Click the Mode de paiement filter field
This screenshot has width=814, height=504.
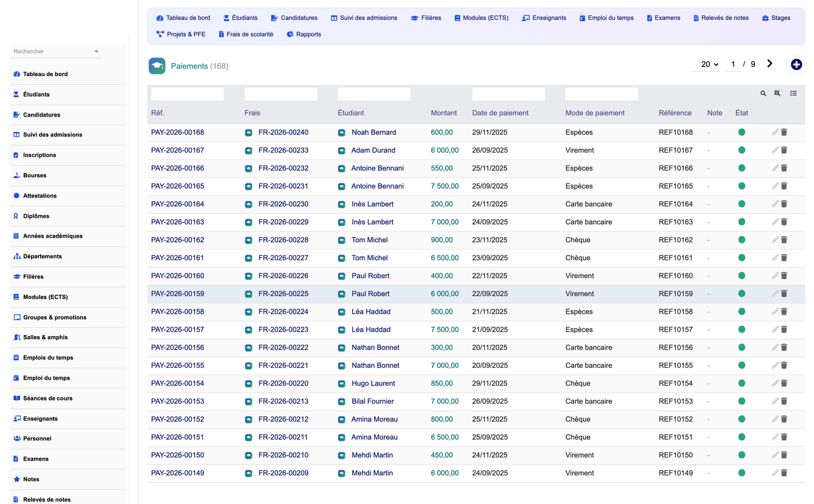(x=602, y=94)
